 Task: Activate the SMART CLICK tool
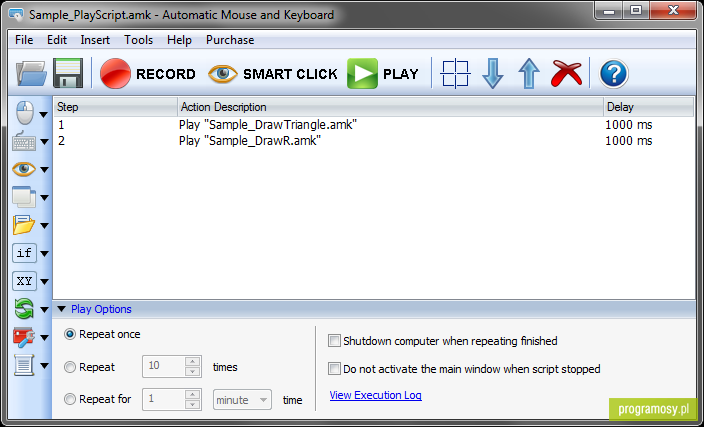point(273,74)
